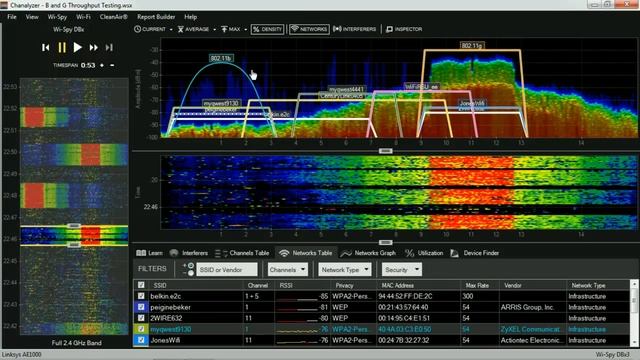The height and width of the screenshot is (360, 640).
Task: Click bottom handle of waterfall time selection
Action: click(x=74, y=245)
